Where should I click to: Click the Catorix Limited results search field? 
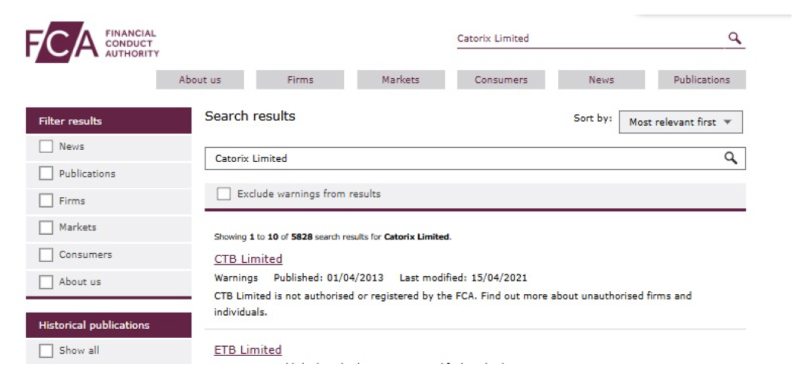[x=475, y=159]
